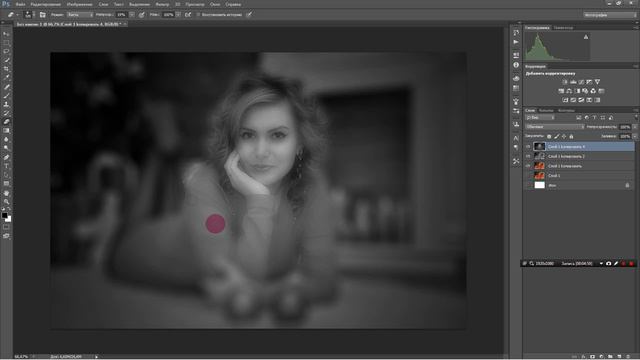
Task: Click the background white color swatch
Action: (8, 219)
